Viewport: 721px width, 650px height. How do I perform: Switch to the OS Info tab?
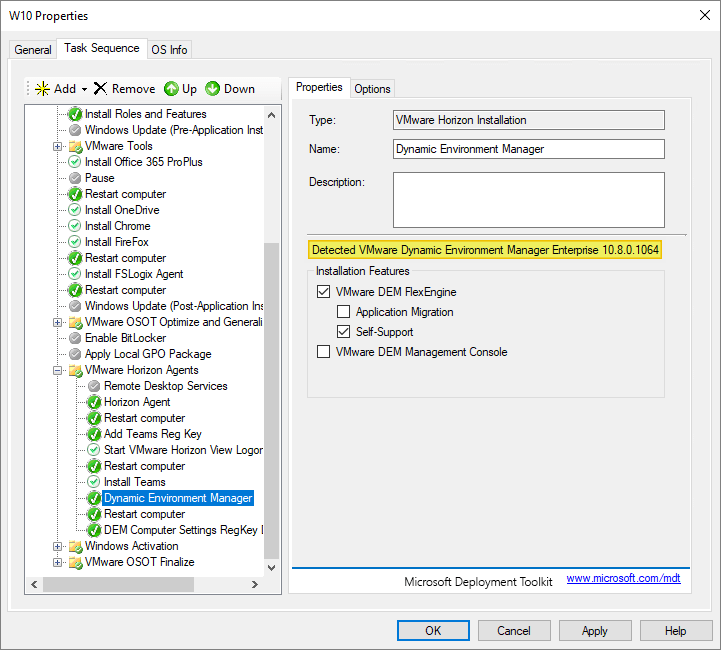point(168,50)
